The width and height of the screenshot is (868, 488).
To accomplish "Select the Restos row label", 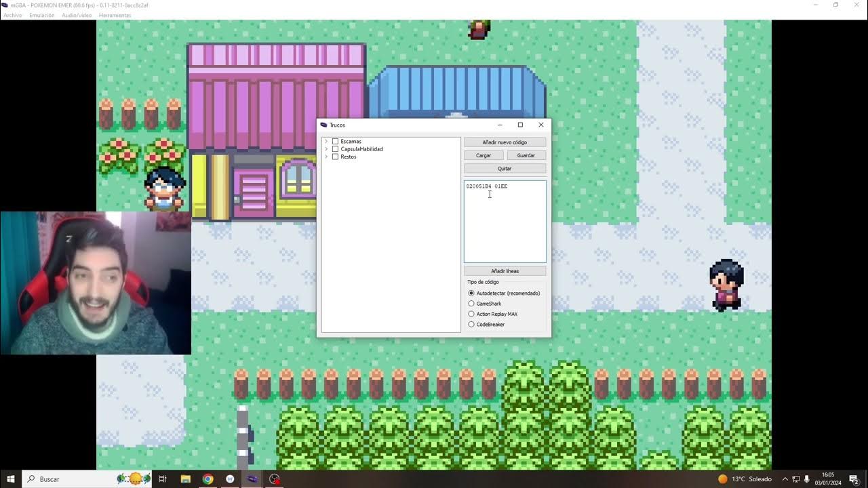I will click(x=348, y=157).
